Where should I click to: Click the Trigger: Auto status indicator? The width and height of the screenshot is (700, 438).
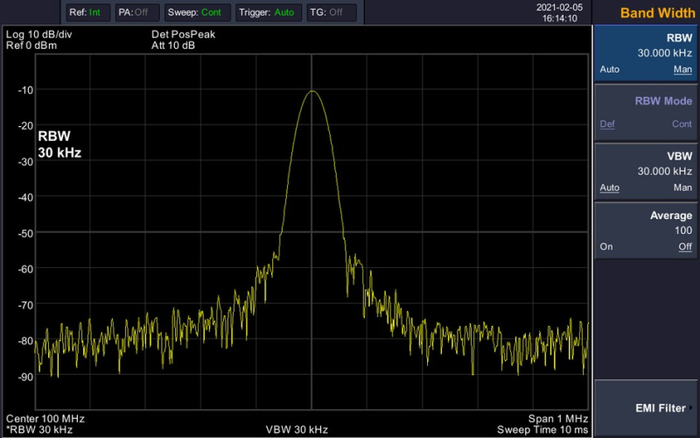point(268,13)
